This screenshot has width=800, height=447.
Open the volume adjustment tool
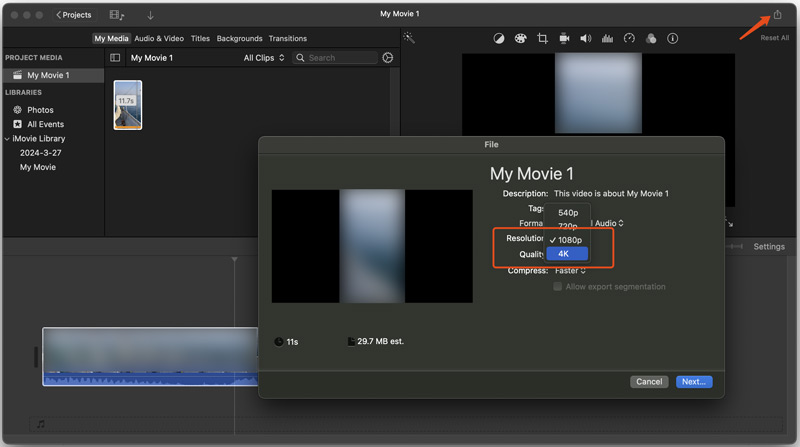586,38
